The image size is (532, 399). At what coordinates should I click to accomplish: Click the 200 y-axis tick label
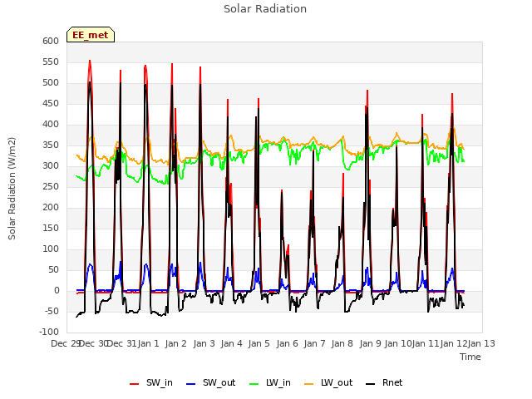pos(51,207)
